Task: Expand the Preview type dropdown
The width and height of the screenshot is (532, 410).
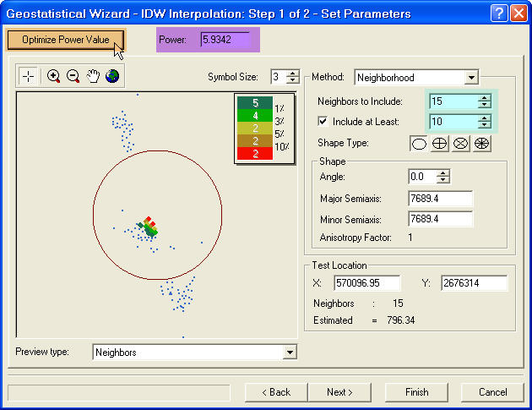Action: 290,352
